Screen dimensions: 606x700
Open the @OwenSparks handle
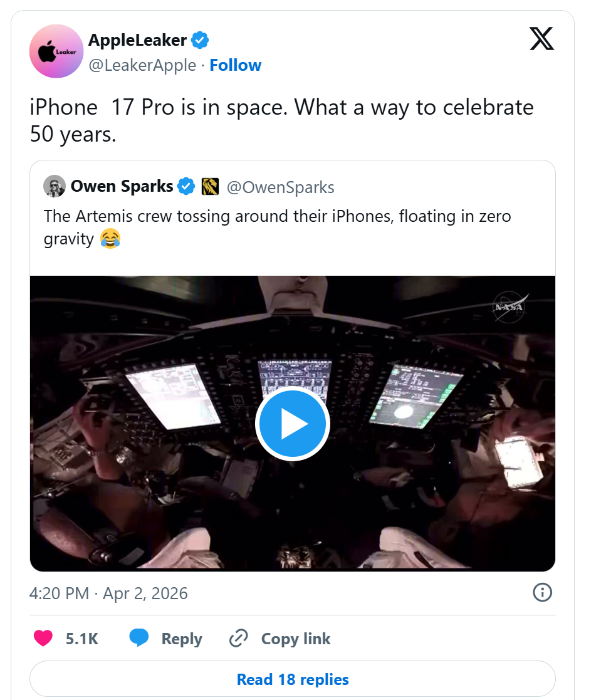click(280, 187)
